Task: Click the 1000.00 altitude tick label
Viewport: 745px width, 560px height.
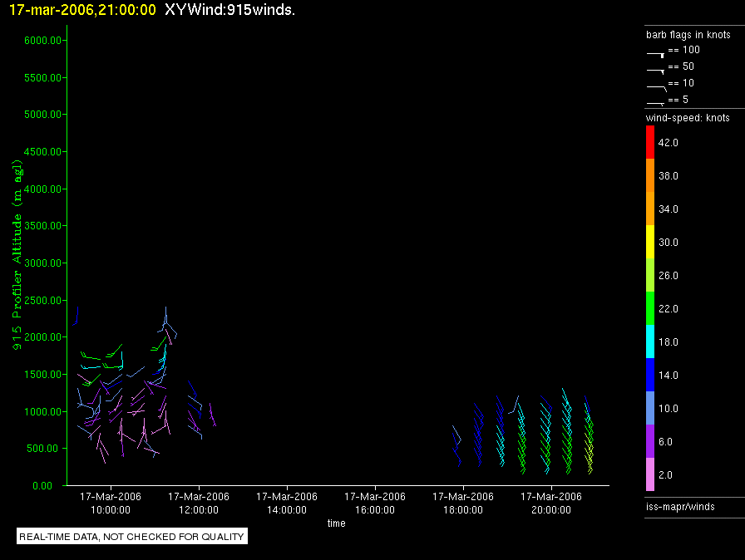Action: (x=42, y=411)
